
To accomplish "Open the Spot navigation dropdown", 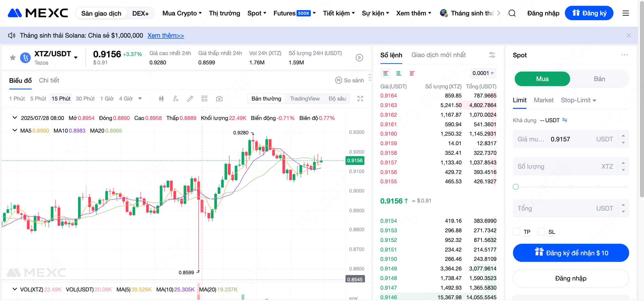I will tap(257, 13).
